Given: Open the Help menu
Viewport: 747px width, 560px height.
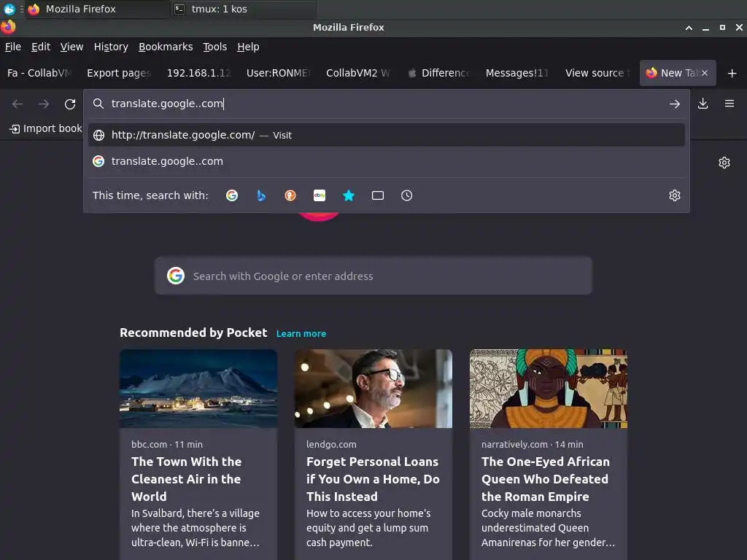Looking at the screenshot, I should pos(248,47).
